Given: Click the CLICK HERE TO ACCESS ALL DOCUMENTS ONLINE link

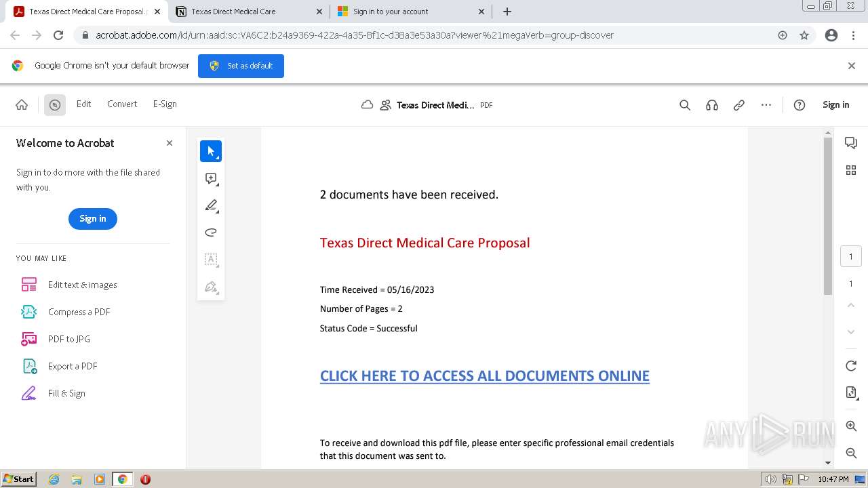Looking at the screenshot, I should pos(485,376).
